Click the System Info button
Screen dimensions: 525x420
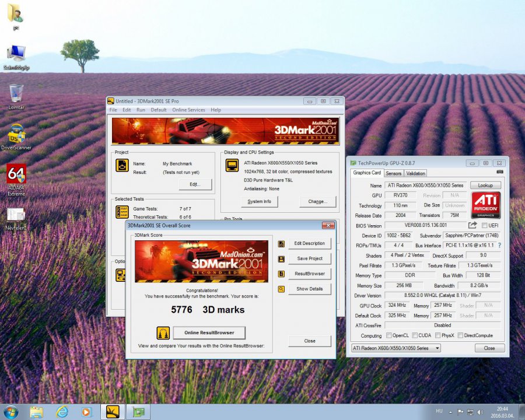259,202
